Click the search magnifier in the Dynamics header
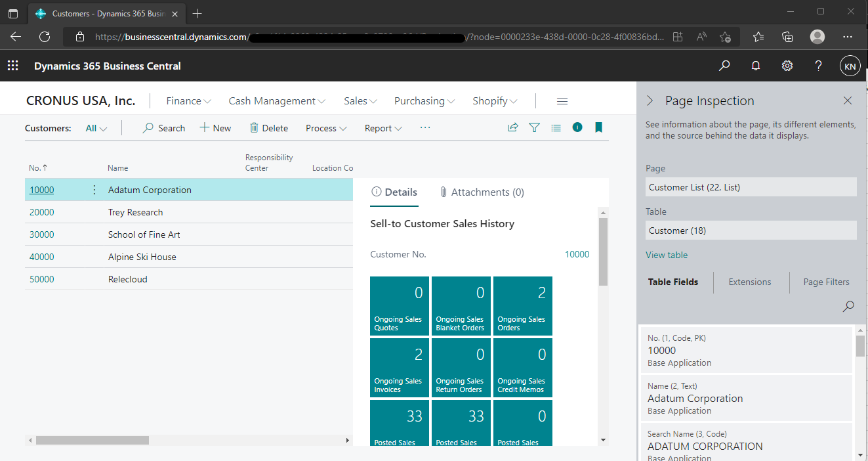 point(724,66)
